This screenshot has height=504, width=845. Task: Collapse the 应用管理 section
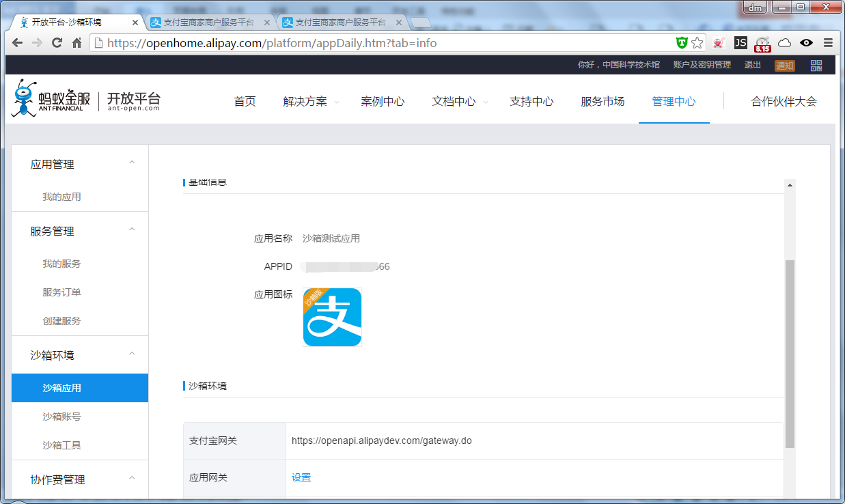[132, 163]
